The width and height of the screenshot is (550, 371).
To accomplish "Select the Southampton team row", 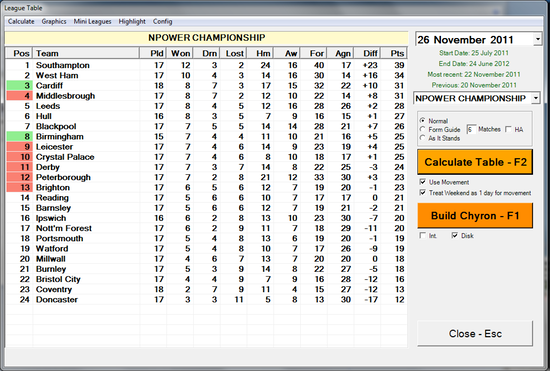I will pyautogui.click(x=206, y=65).
